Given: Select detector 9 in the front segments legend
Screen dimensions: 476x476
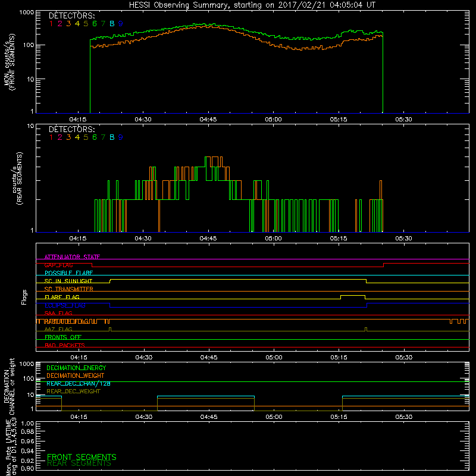Looking at the screenshot, I should pyautogui.click(x=121, y=24).
